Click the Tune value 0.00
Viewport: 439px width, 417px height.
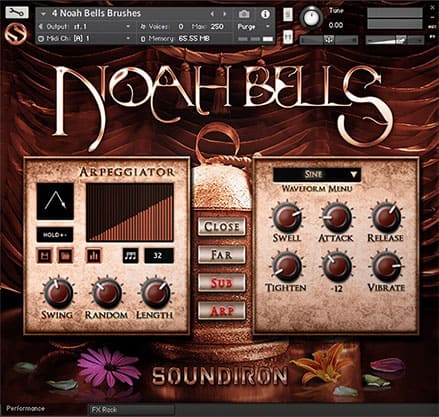336,25
